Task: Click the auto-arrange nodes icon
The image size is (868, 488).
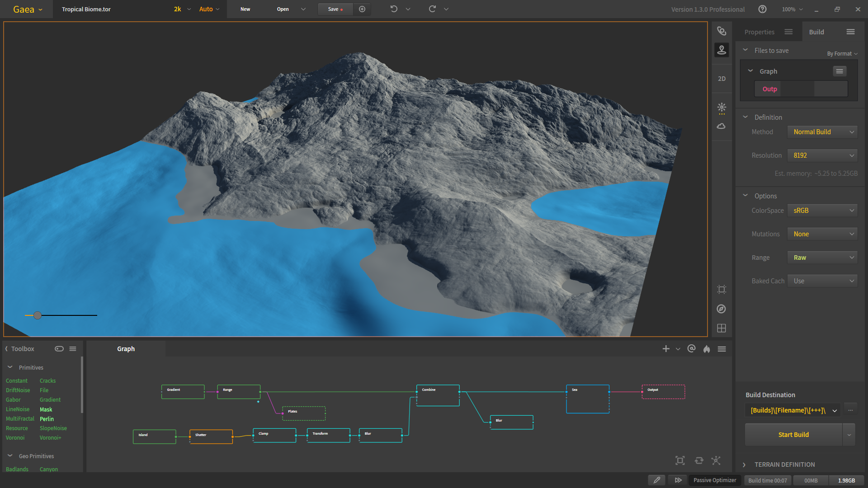Action: pyautogui.click(x=716, y=460)
